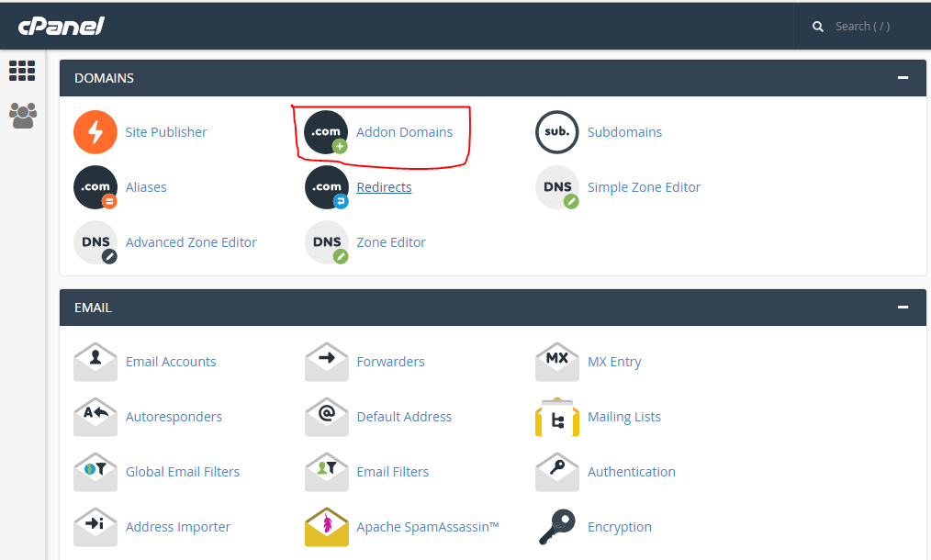Go to Addon Domains link

[404, 132]
